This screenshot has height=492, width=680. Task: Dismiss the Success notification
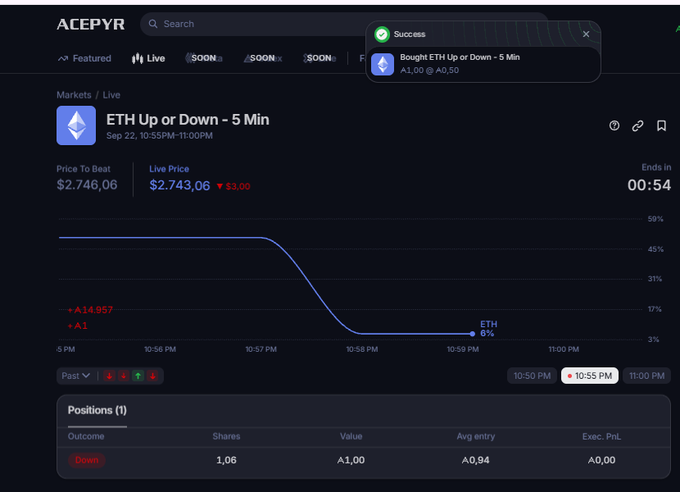[x=586, y=34]
